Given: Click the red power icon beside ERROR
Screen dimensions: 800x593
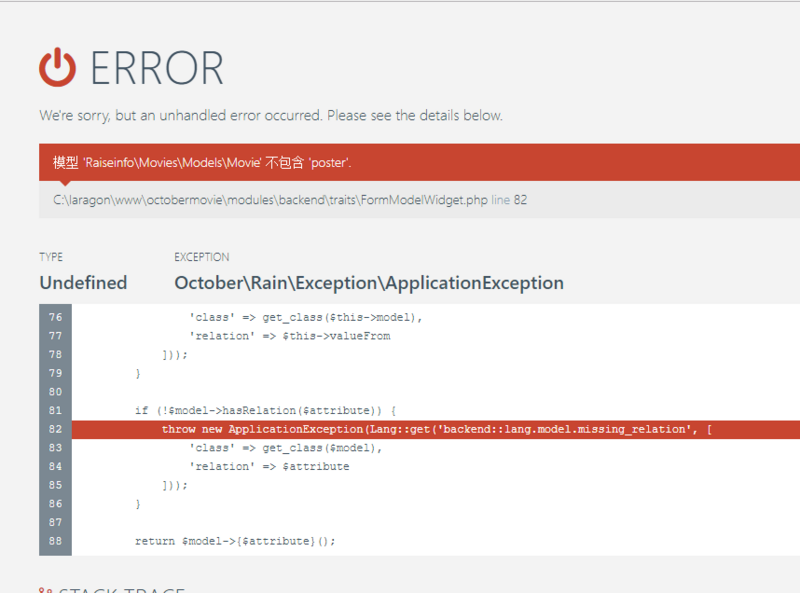Looking at the screenshot, I should [58, 67].
